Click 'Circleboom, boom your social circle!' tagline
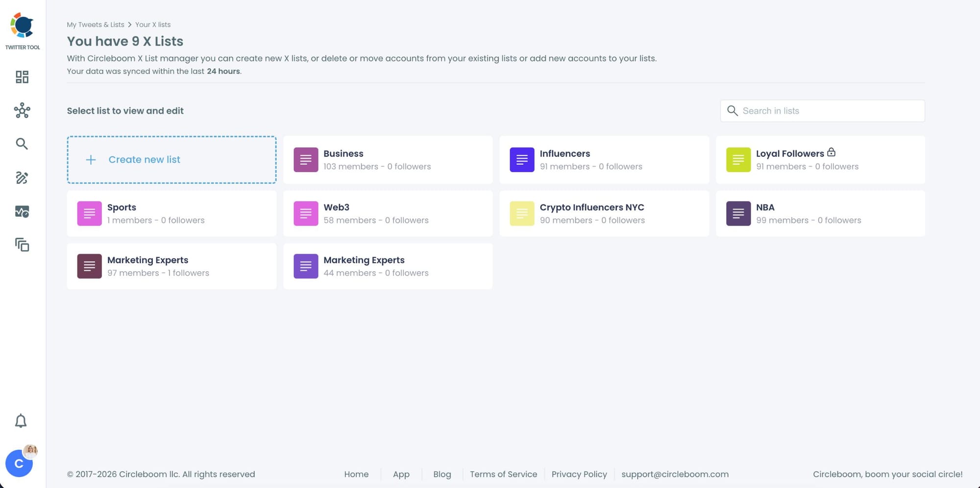Viewport: 980px width, 488px height. tap(888, 474)
